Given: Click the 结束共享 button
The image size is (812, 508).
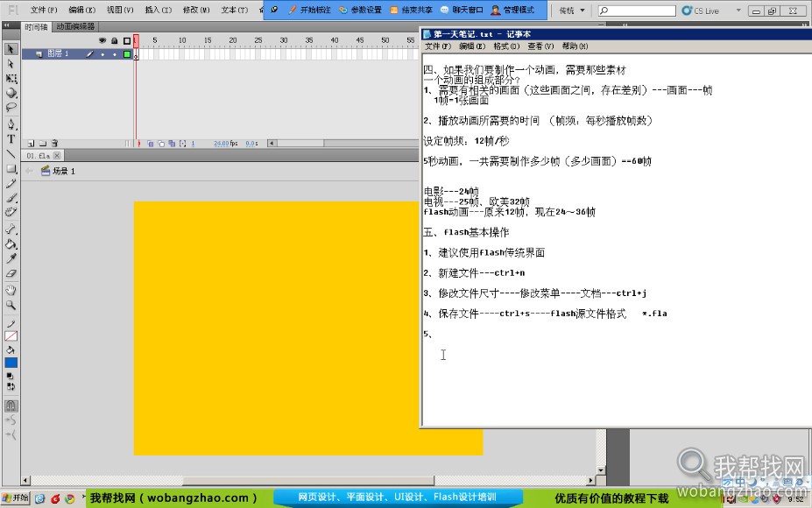Looking at the screenshot, I should (x=411, y=10).
